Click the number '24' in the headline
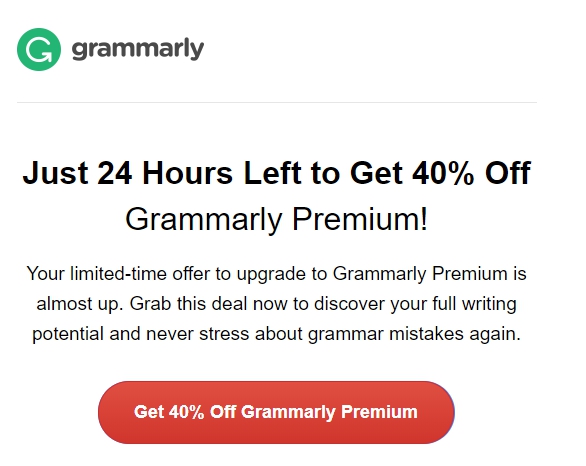This screenshot has height=466, width=586. click(x=115, y=173)
